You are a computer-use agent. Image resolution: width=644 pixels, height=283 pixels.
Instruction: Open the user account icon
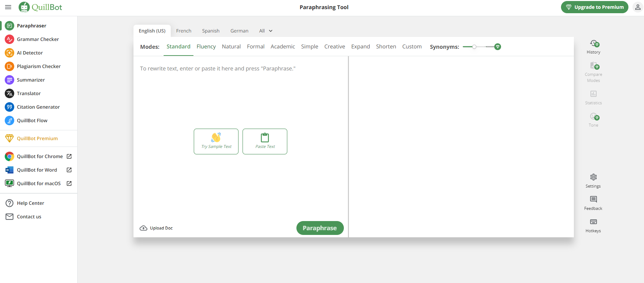tap(638, 7)
